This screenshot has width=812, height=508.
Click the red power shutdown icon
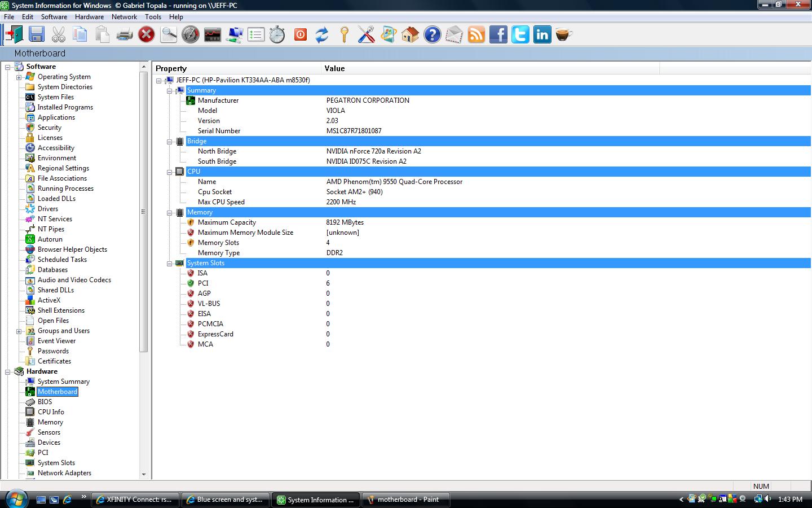301,35
